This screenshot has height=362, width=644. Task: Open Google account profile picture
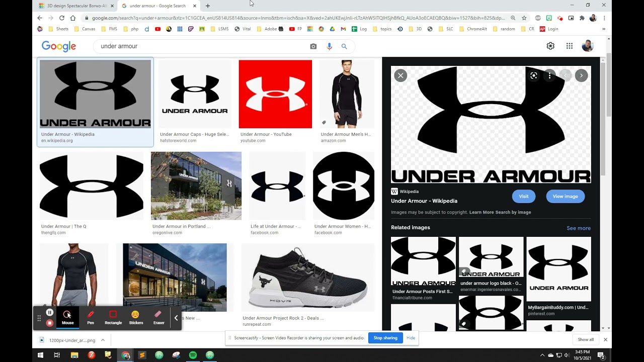click(x=587, y=46)
